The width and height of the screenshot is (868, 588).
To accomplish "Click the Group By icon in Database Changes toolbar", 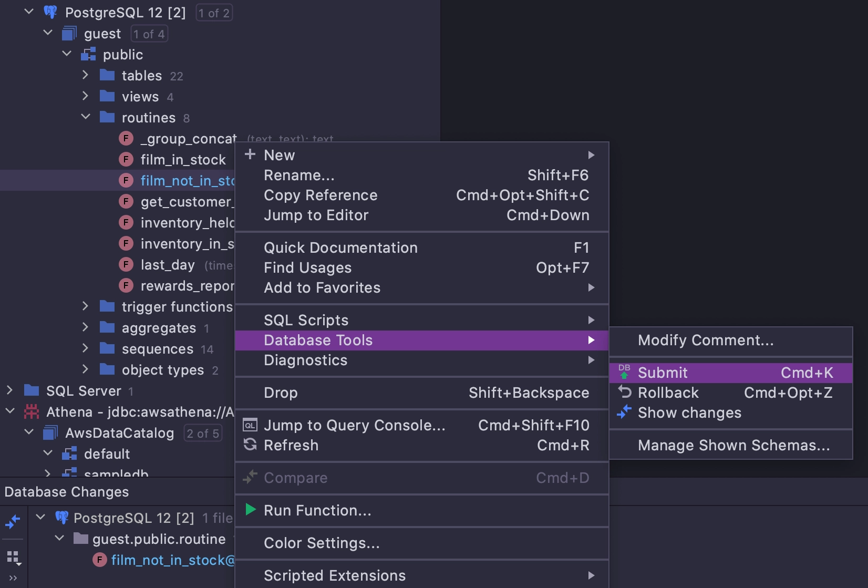I will pos(14,558).
